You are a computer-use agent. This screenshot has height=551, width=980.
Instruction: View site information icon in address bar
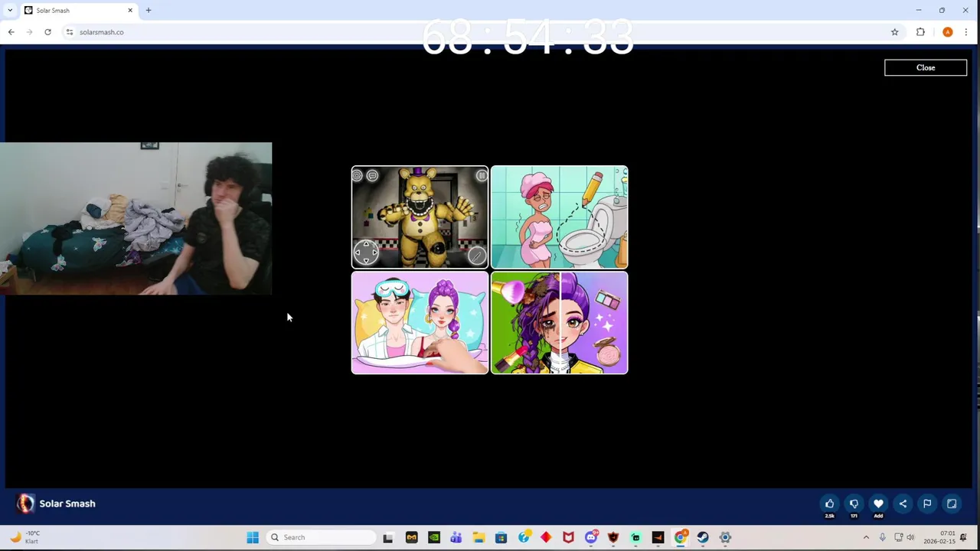coord(70,32)
